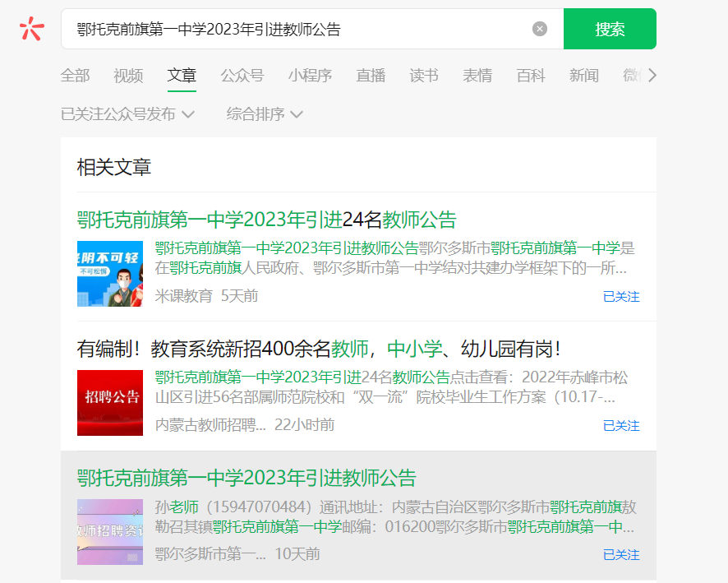This screenshot has width=728, height=583.
Task: Clear the search box with the X icon
Action: coord(540,29)
